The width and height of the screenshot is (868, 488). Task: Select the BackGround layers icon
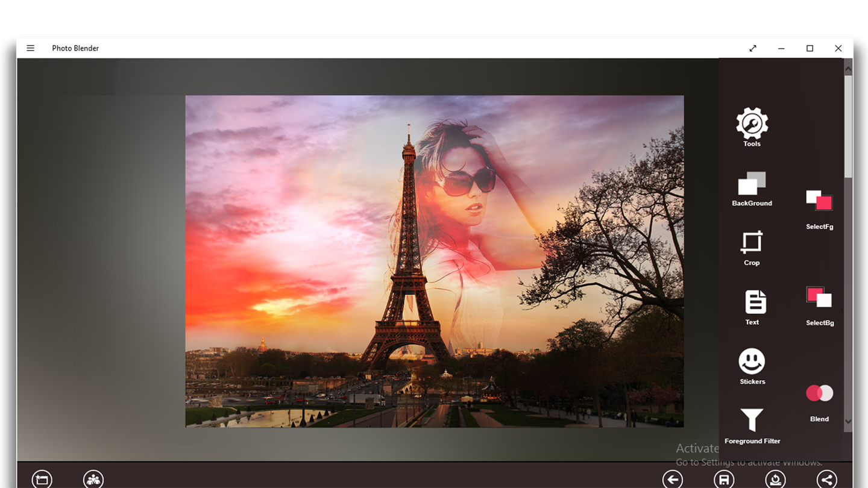pos(752,184)
